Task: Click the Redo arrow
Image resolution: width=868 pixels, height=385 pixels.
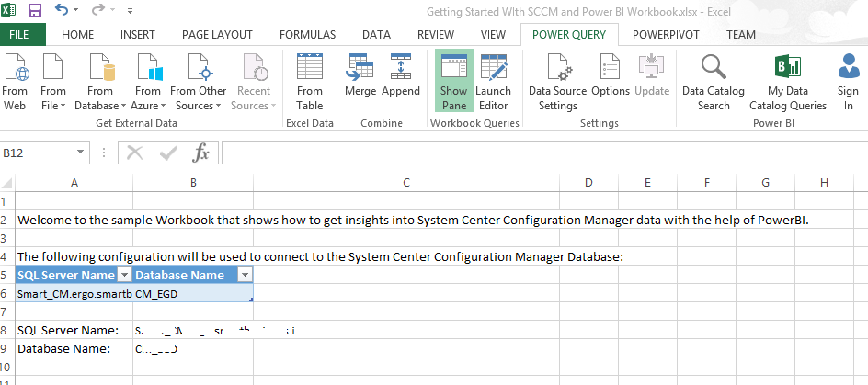Action: tap(97, 9)
